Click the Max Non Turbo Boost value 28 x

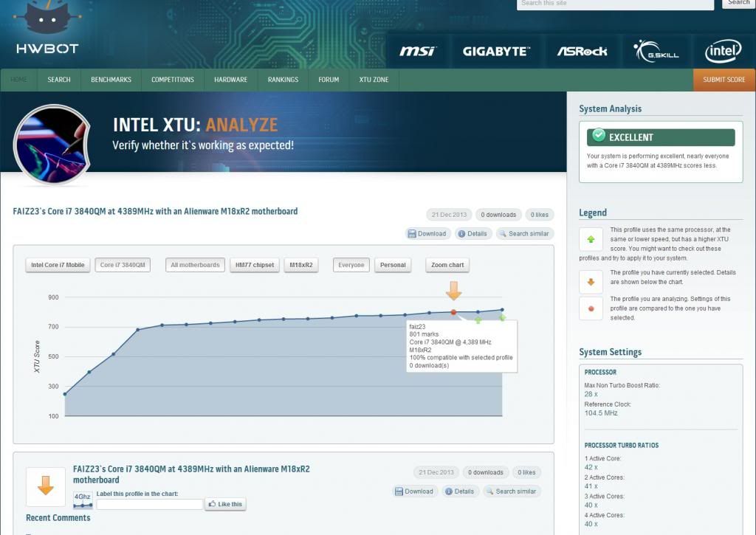[591, 394]
